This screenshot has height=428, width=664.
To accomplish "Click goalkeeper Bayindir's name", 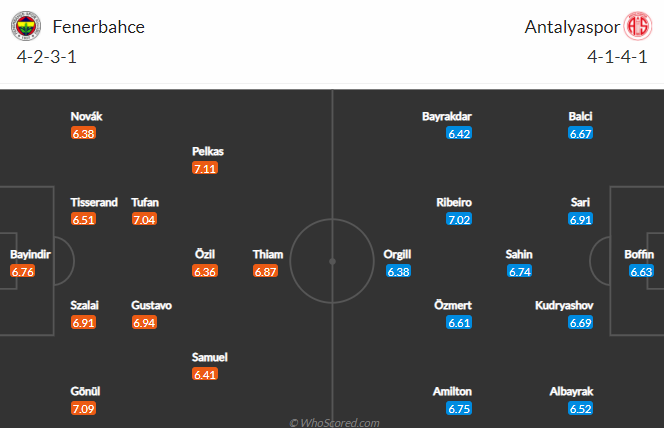I will pyautogui.click(x=30, y=254).
